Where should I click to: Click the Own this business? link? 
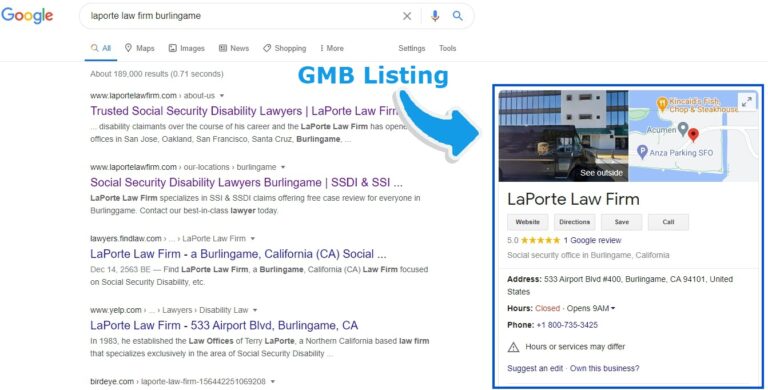[604, 368]
